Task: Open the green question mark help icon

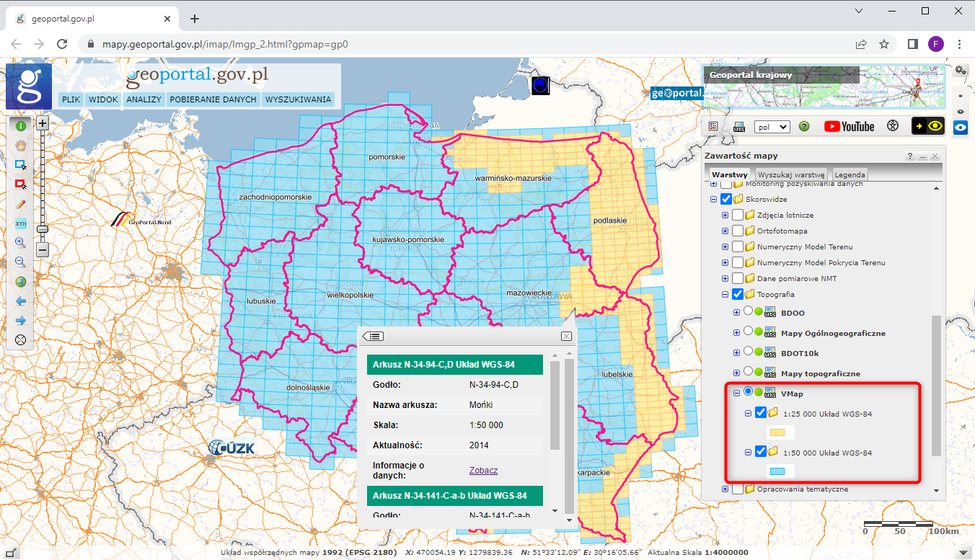Action: (x=804, y=127)
